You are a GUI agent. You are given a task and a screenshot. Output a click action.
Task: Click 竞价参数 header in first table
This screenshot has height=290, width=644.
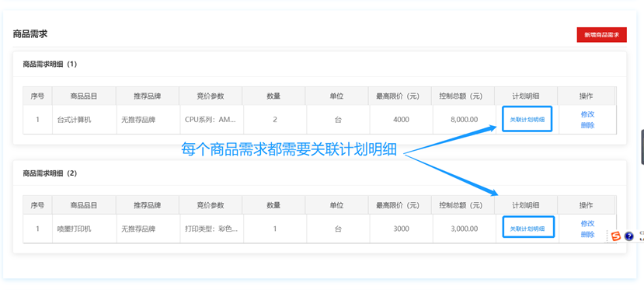211,96
